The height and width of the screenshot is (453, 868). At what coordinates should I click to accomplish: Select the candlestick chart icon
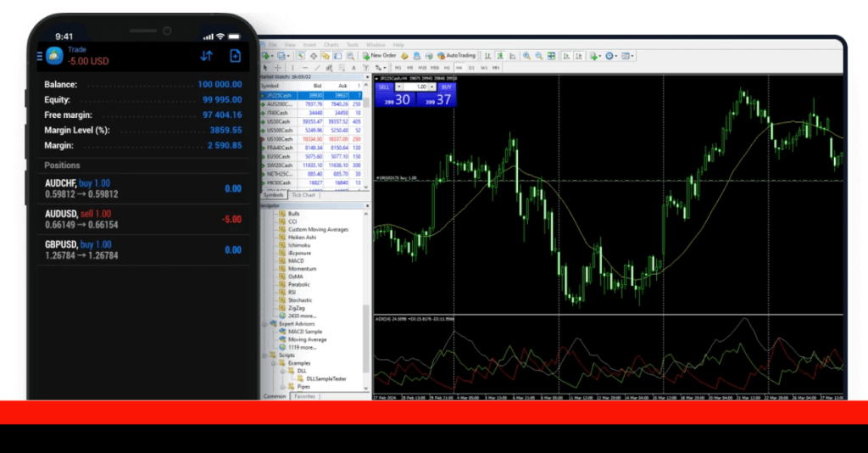[x=500, y=56]
